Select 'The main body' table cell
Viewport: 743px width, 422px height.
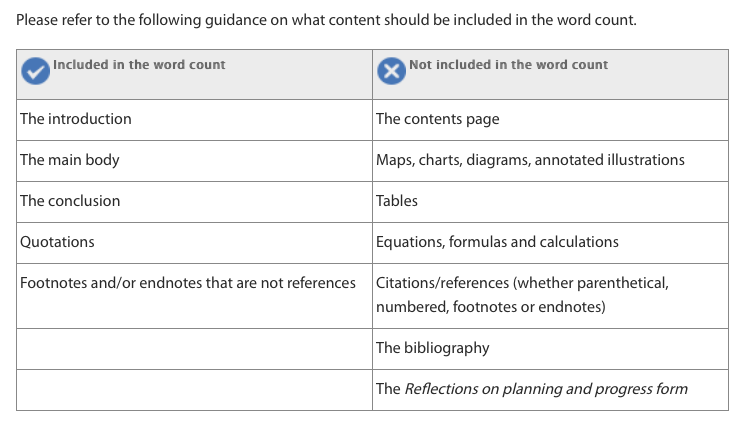point(70,160)
